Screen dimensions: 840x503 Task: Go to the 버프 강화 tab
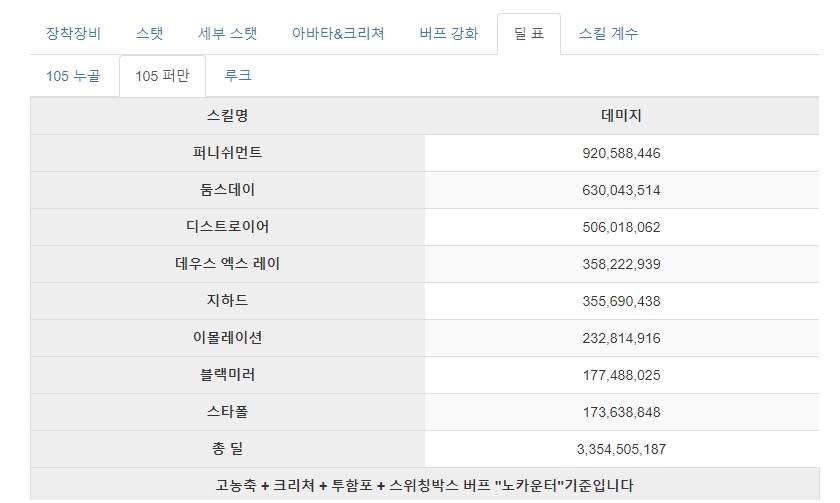(449, 33)
